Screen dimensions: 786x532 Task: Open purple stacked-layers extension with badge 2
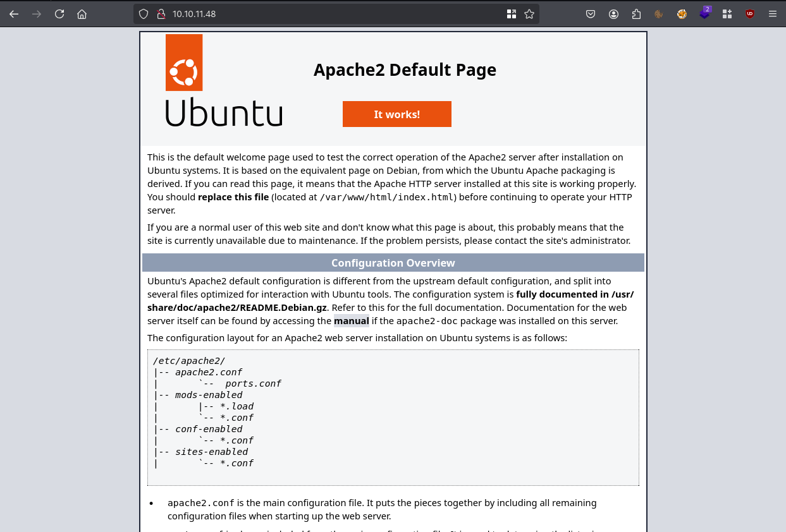[704, 14]
